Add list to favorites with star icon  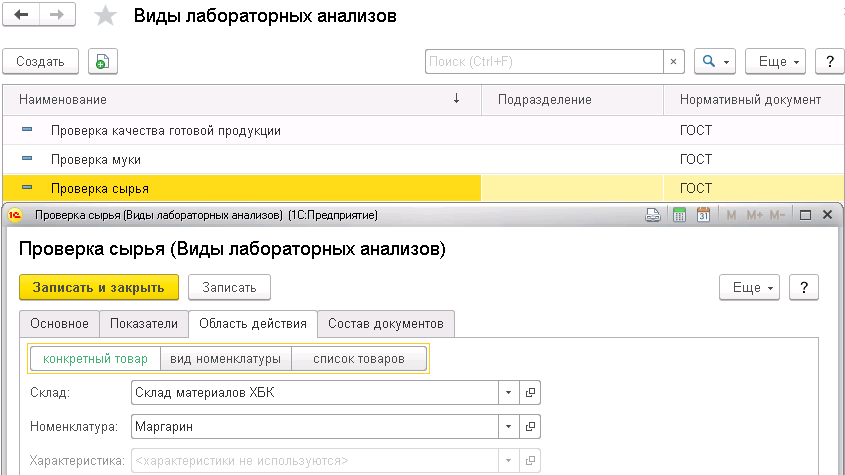click(104, 17)
